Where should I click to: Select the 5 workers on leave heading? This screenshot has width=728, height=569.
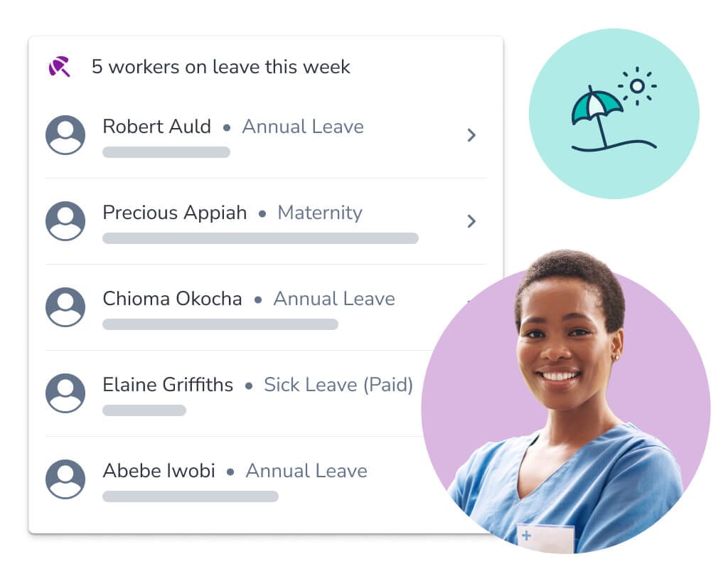[x=220, y=66]
